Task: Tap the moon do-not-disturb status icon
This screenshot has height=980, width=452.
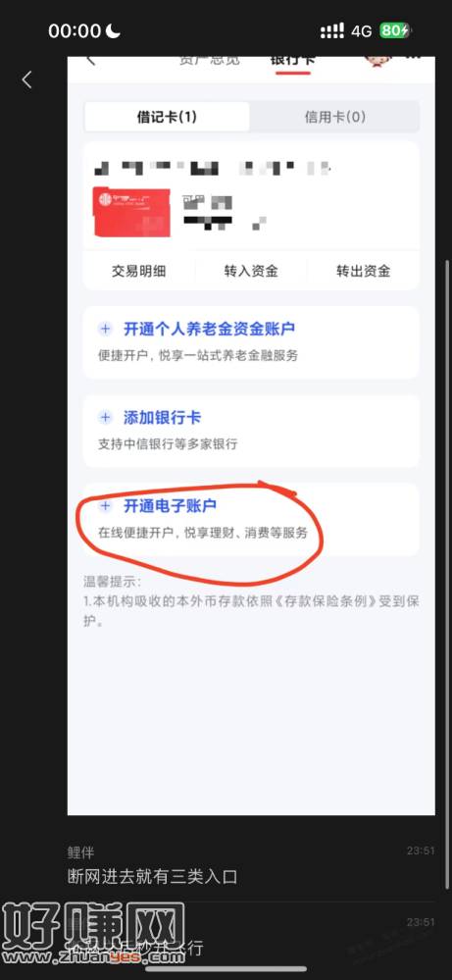Action: coord(113,30)
